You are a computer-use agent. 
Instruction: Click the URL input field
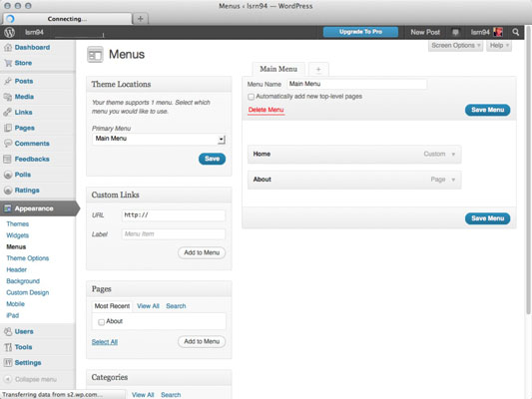[x=174, y=215]
